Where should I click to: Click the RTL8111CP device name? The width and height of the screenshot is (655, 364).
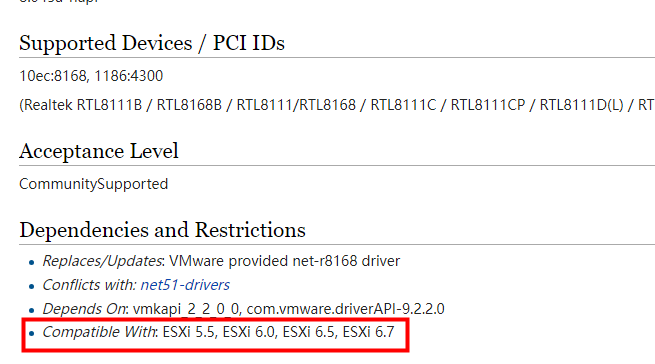(487, 105)
